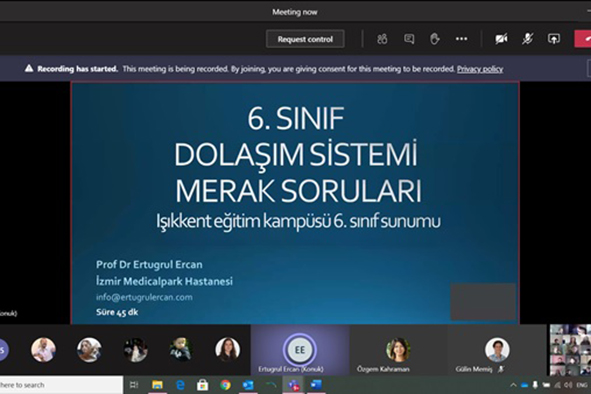This screenshot has width=591, height=394.
Task: Click the system tray microphone icon
Action: [535, 385]
